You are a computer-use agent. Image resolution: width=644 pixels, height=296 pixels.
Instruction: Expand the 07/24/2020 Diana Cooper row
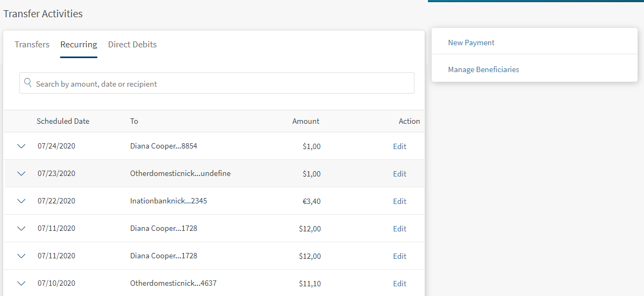coord(22,146)
